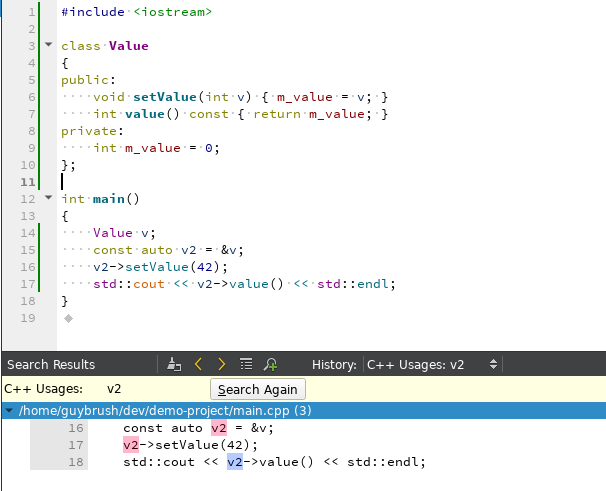Open the History dropdown showing C++ Usages: v2
Viewport: 606px width, 491px height.
431,365
